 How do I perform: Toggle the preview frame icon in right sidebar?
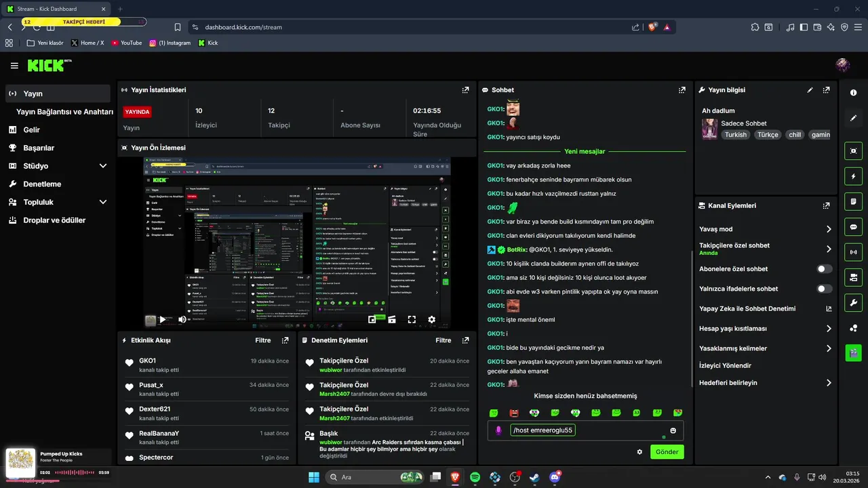(x=853, y=151)
